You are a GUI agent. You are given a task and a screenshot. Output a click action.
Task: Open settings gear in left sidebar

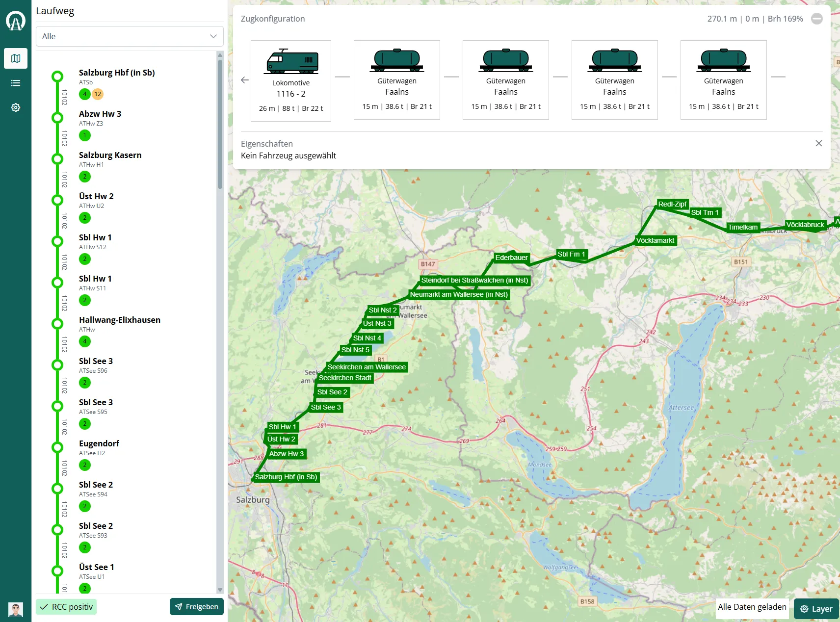(x=16, y=107)
